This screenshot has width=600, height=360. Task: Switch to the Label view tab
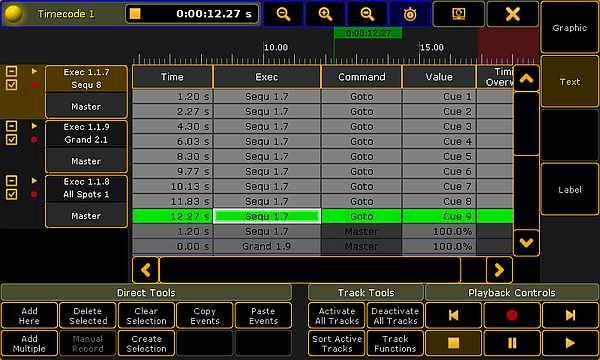569,189
